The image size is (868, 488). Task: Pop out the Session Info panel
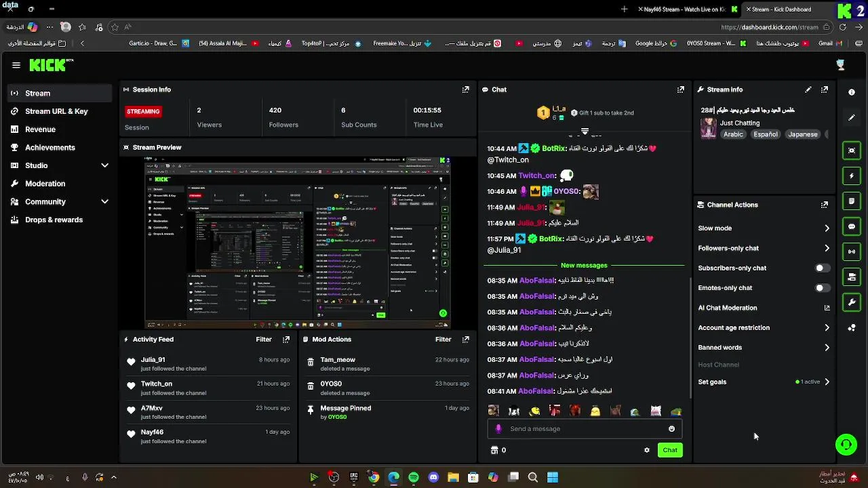(x=465, y=89)
